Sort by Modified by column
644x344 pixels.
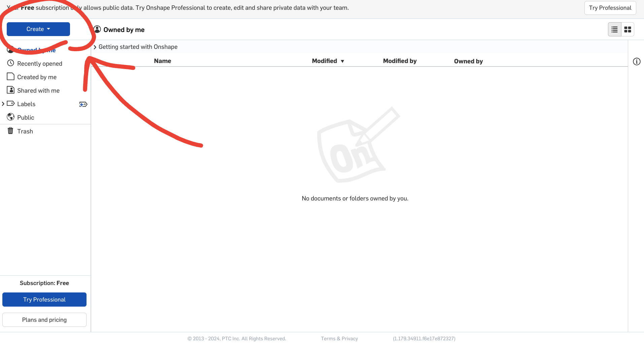click(x=400, y=61)
